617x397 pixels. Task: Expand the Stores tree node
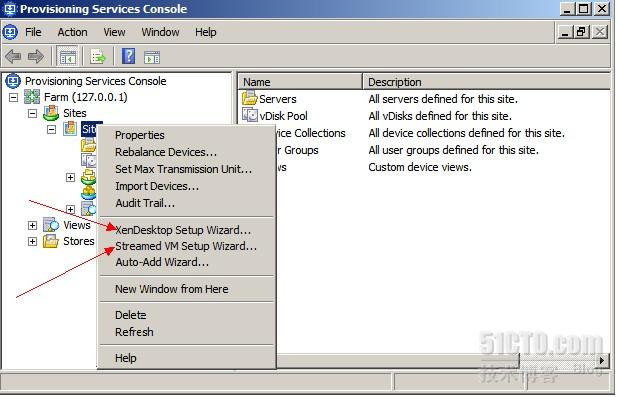click(32, 241)
